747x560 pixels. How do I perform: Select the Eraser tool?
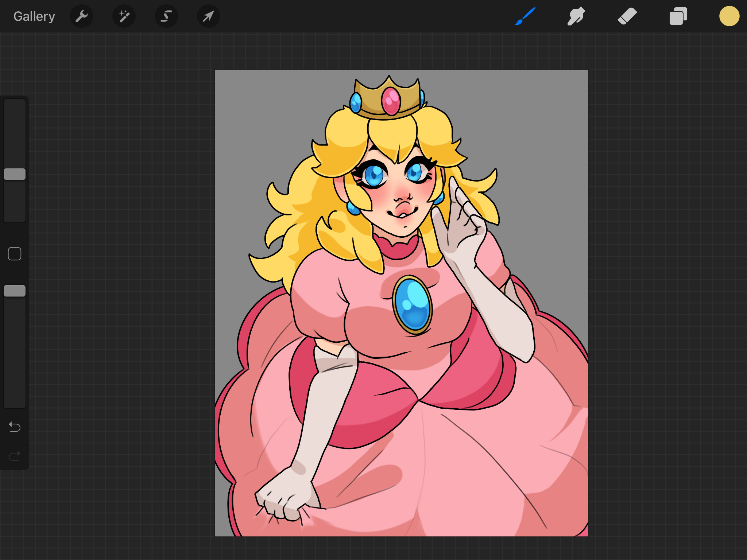tap(627, 16)
